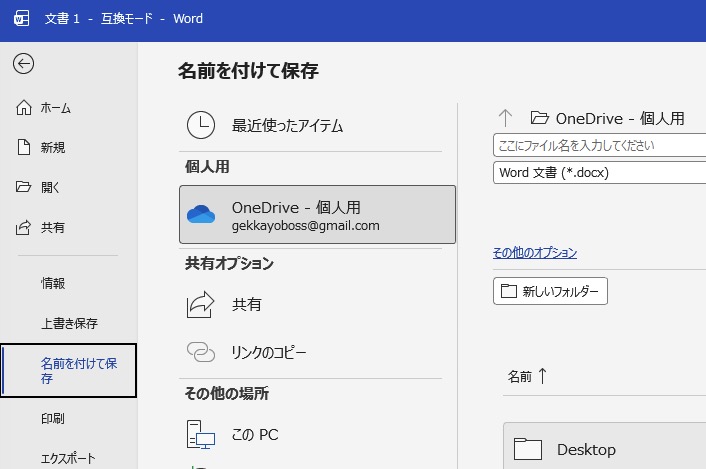This screenshot has width=706, height=469.
Task: Select 共有 in the left sidebar
Action: tap(53, 227)
